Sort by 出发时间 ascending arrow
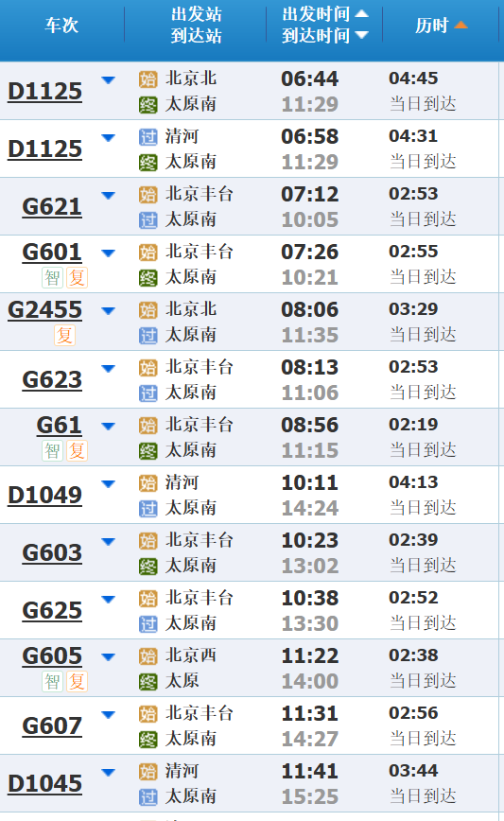Screen dimensions: 504x821 361,13
